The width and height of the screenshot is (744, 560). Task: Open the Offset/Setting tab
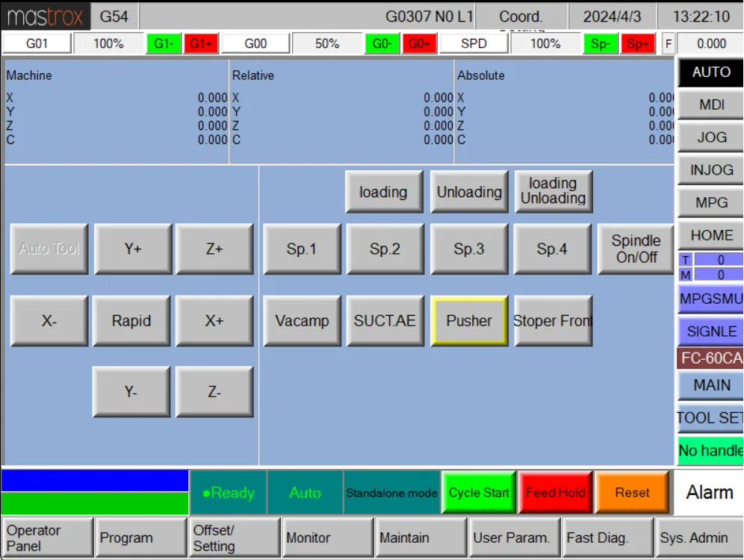click(x=235, y=538)
